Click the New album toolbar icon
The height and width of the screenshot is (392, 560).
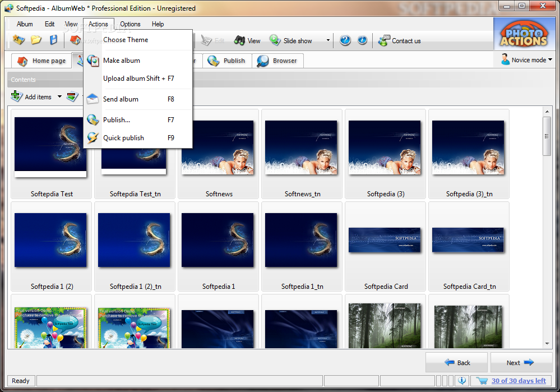tap(18, 40)
